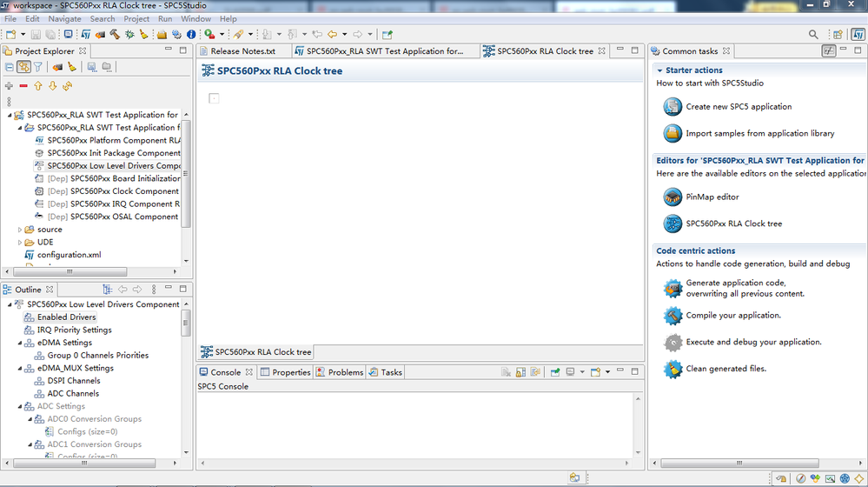Image resolution: width=868 pixels, height=487 pixels.
Task: Open the Run external tool dropdown arrow
Action: [x=222, y=34]
